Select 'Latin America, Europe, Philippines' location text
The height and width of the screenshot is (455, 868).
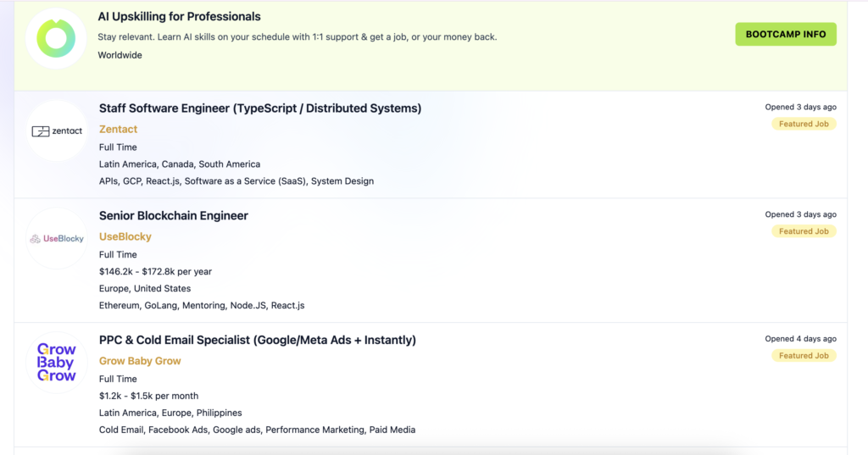pyautogui.click(x=170, y=413)
